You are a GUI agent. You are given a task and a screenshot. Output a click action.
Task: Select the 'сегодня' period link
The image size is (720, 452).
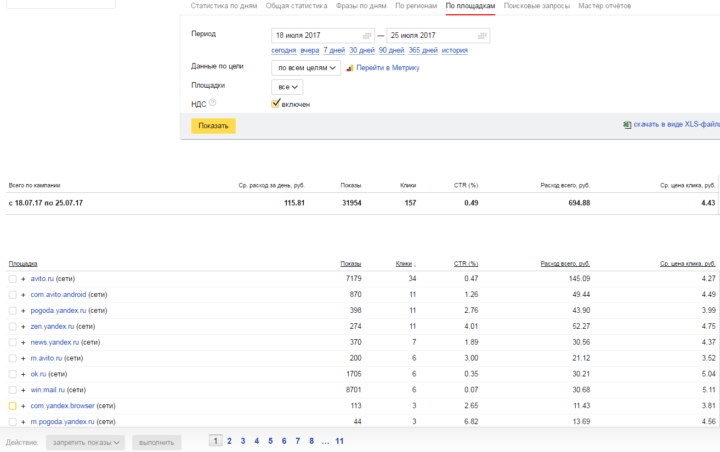pyautogui.click(x=283, y=50)
